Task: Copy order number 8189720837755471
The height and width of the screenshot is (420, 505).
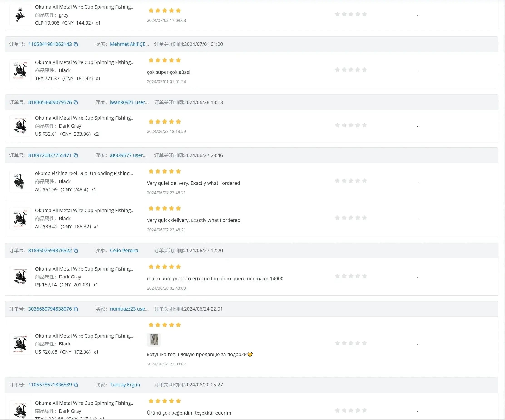Action: pos(76,155)
